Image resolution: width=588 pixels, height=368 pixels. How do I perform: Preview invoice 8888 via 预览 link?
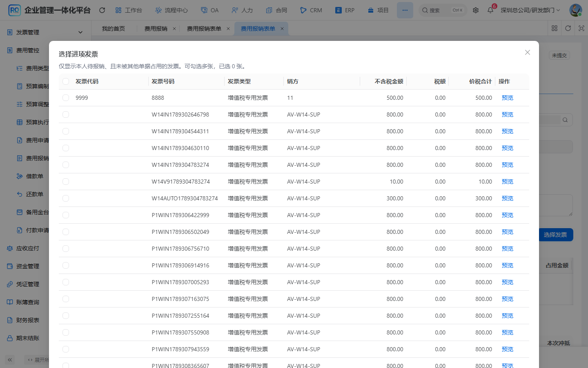tap(508, 98)
